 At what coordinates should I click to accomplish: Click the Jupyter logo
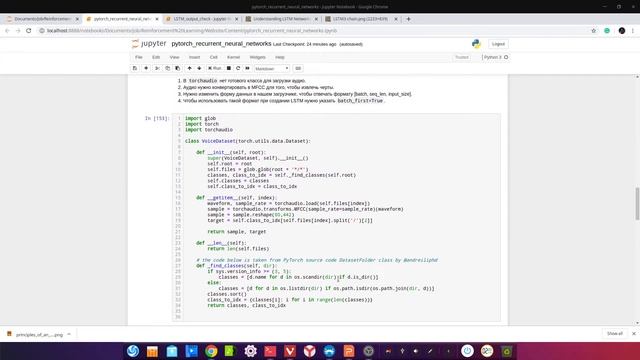tap(149, 44)
